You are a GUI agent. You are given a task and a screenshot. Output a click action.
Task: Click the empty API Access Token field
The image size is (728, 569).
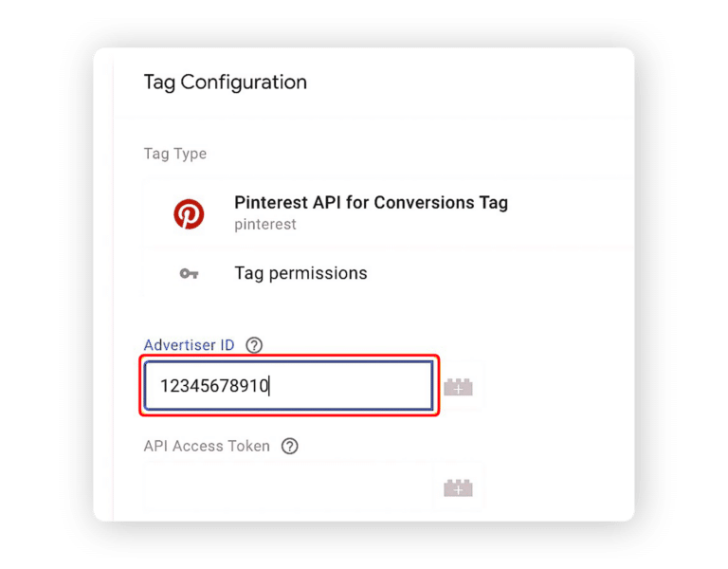[288, 486]
